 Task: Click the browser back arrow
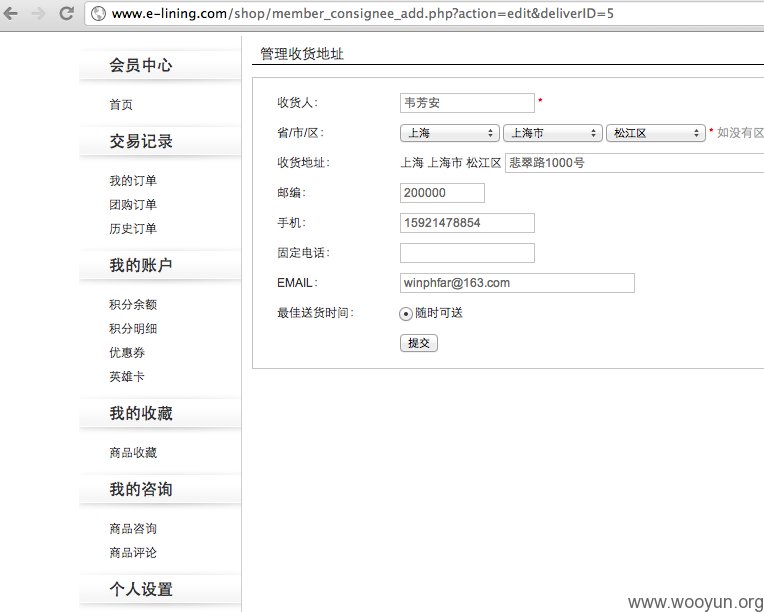pyautogui.click(x=11, y=13)
